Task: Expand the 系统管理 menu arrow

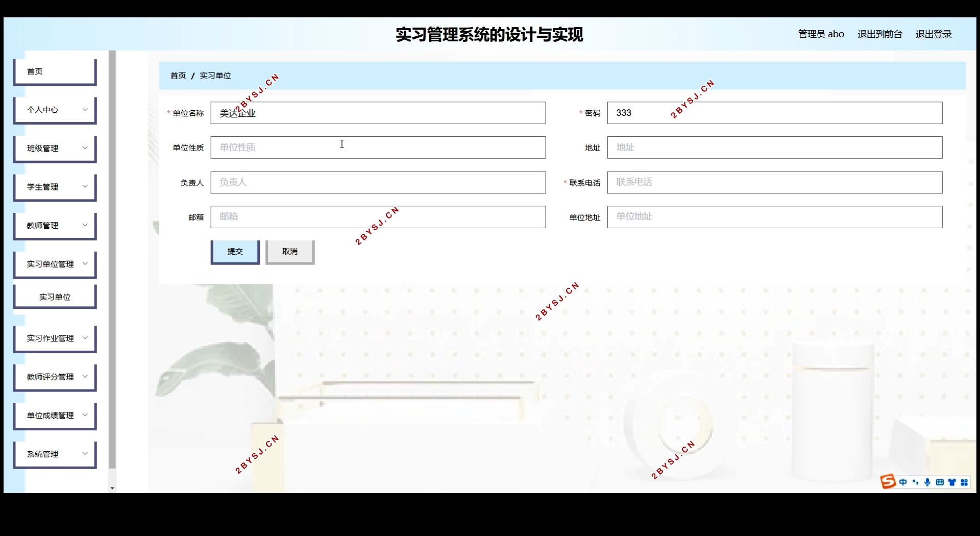Action: click(85, 454)
